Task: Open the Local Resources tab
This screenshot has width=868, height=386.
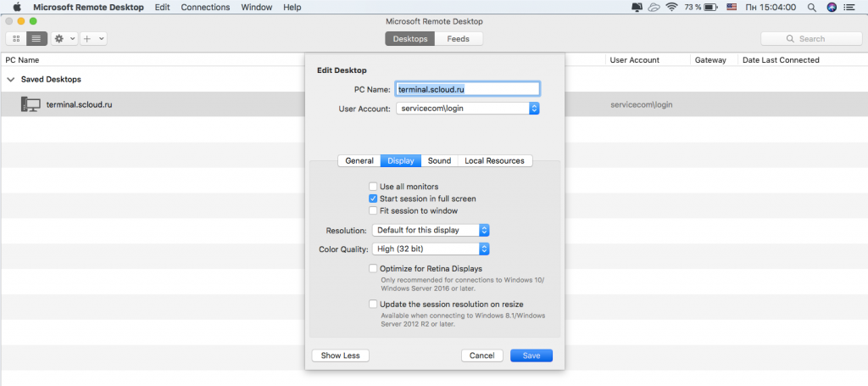Action: pyautogui.click(x=495, y=160)
